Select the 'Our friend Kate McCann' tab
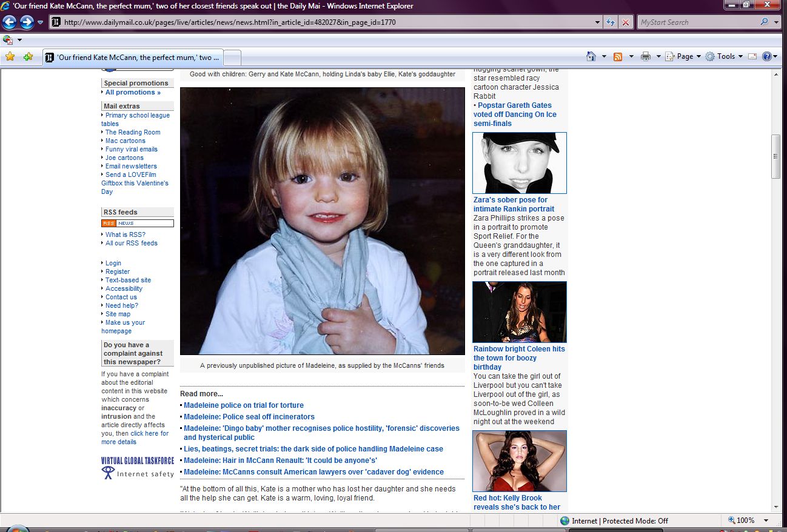Screen dimensions: 787x532 [x=133, y=58]
